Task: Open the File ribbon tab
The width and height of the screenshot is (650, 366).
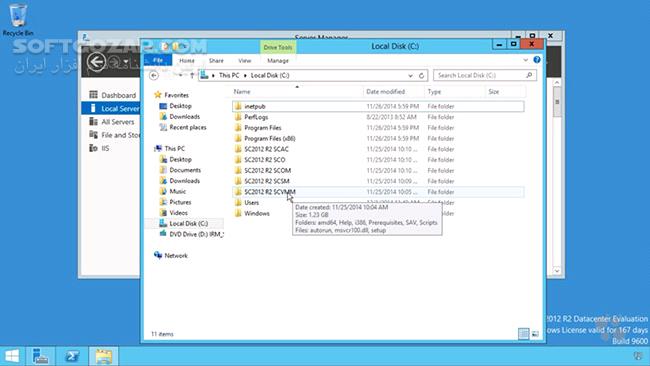Action: pyautogui.click(x=158, y=61)
